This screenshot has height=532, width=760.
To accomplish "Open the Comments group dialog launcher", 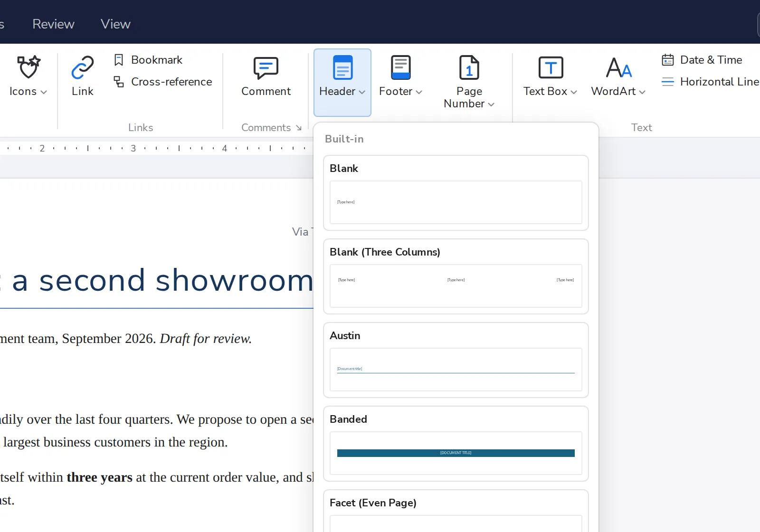I will tap(299, 128).
